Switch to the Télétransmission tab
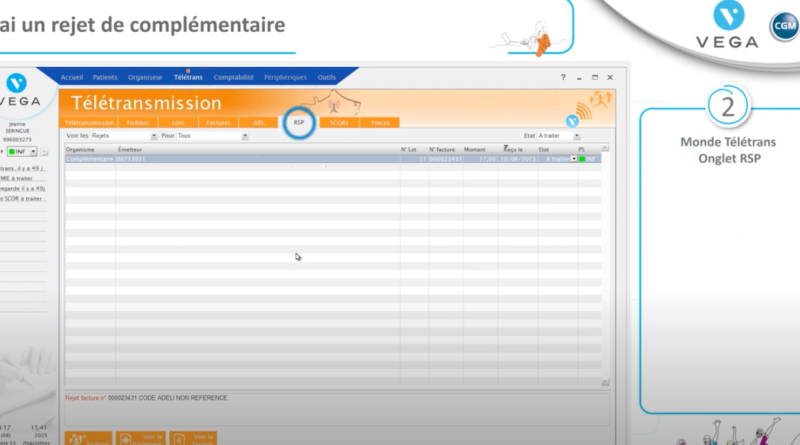The image size is (800, 445). 89,123
